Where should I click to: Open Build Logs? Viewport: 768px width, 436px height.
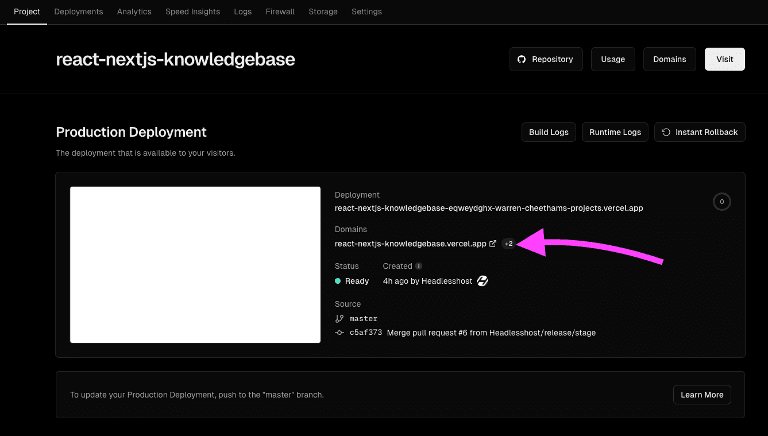548,132
